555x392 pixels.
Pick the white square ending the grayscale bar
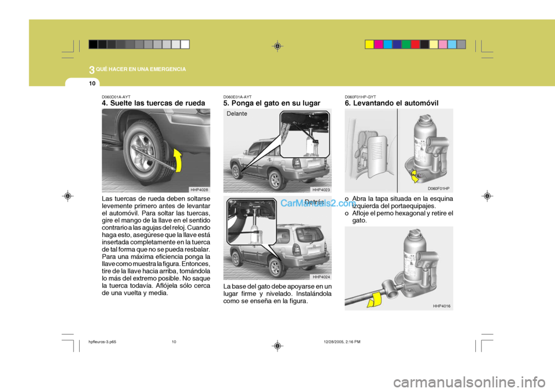pyautogui.click(x=185, y=45)
